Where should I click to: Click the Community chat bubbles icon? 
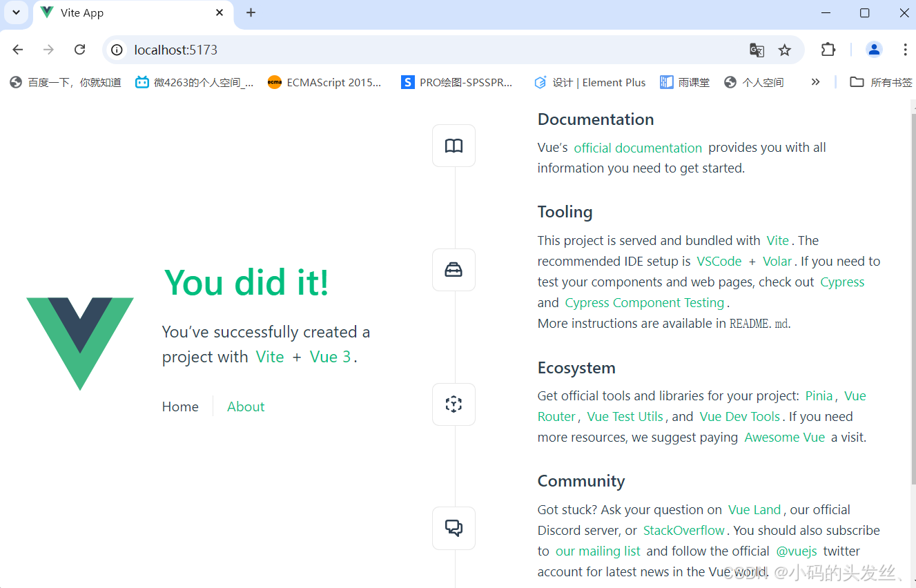454,528
